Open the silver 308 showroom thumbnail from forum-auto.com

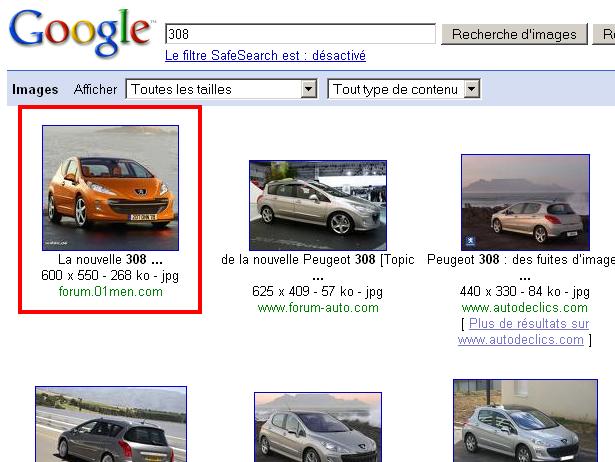pos(318,205)
